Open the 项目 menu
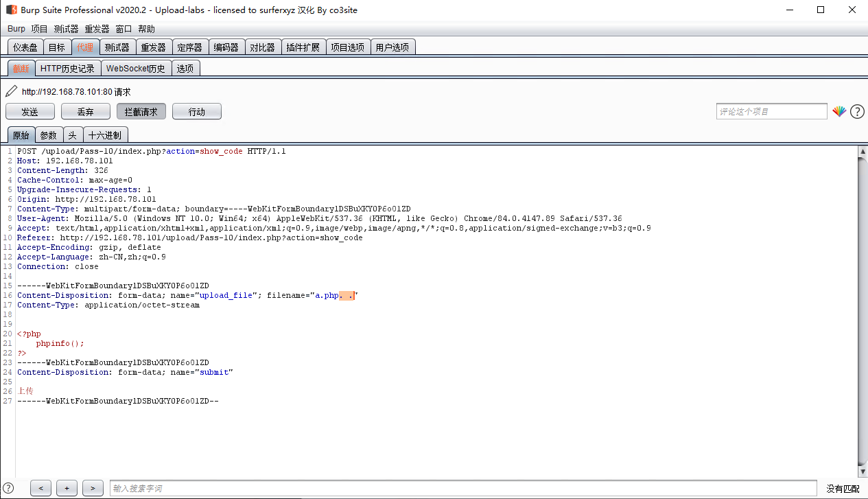The height and width of the screenshot is (499, 868). (x=40, y=29)
